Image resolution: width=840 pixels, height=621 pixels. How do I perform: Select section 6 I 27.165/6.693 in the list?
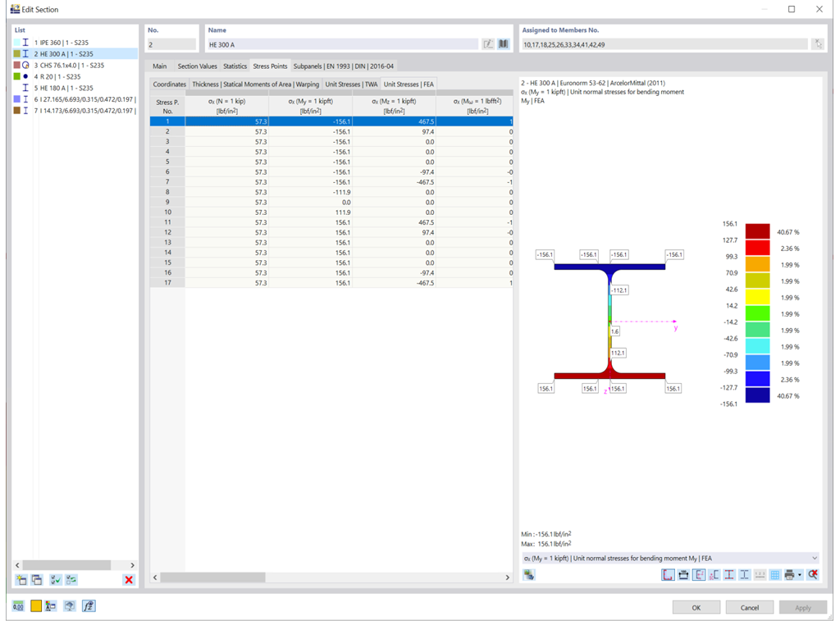pyautogui.click(x=75, y=99)
